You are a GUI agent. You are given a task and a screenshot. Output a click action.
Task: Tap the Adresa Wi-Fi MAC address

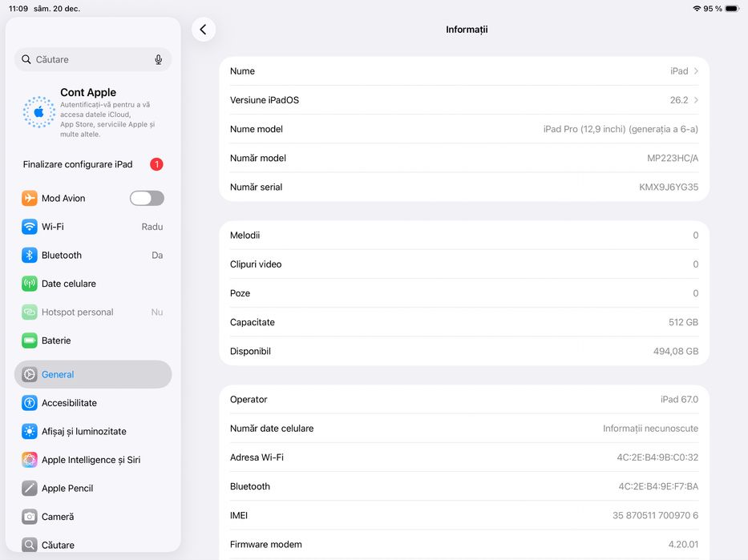(x=657, y=457)
